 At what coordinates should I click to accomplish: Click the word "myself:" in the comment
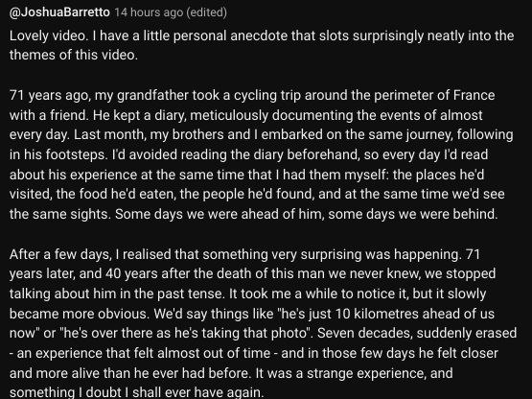tap(366, 175)
